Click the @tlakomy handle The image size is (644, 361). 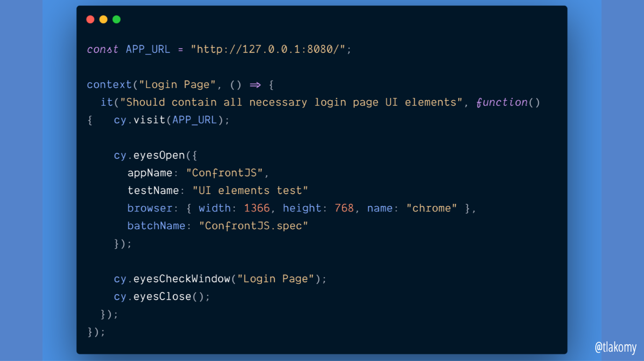(x=615, y=347)
